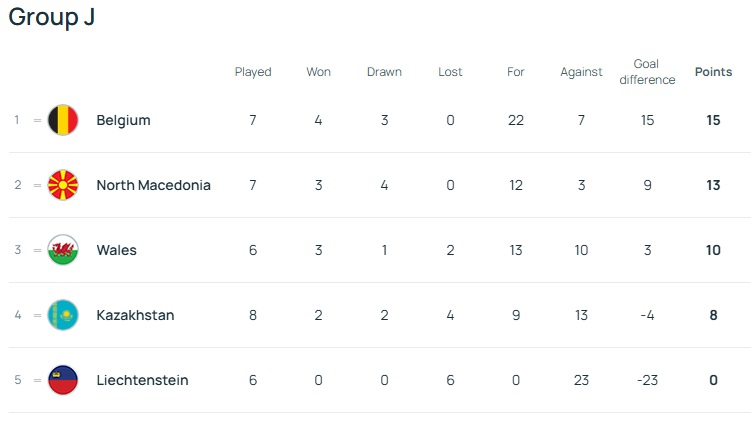Click the For column header
The image size is (751, 423).
click(x=516, y=72)
